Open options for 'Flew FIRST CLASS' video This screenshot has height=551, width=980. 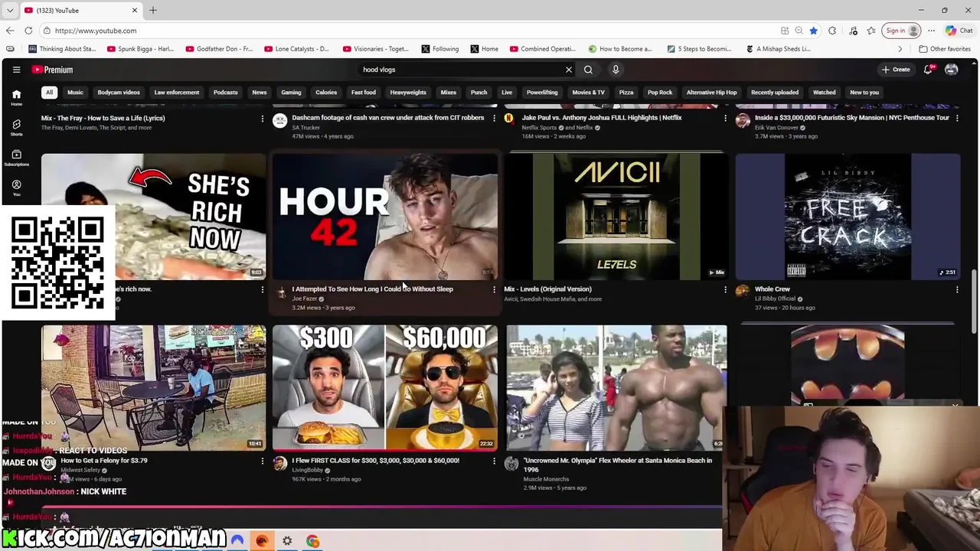tap(494, 461)
